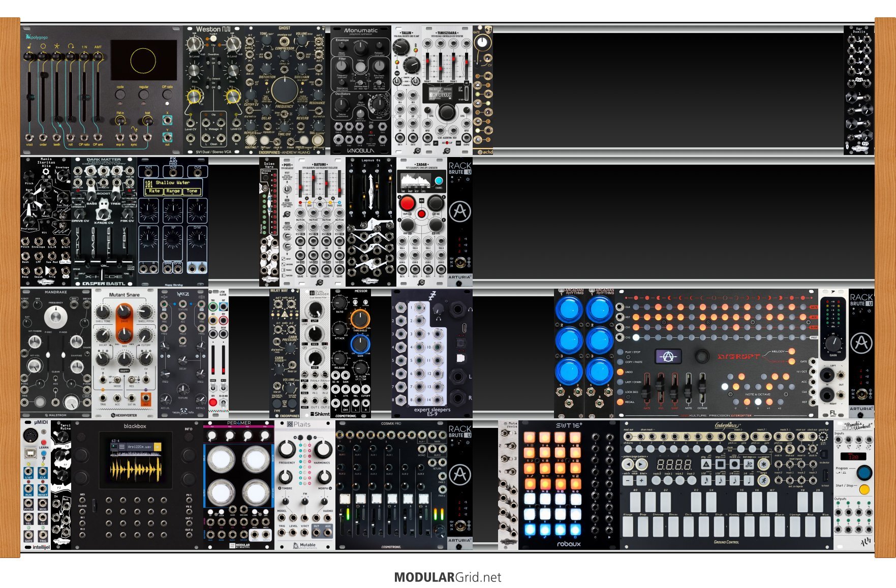This screenshot has width=896, height=588.
Task: Click the Plaits FREQUENCY knob
Action: coord(287,449)
